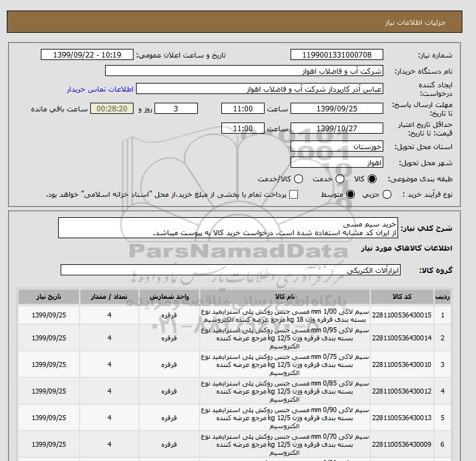Screen dimensions: 476x461
Task: Click the need date 1399/09/25 in row 6
Action: pyautogui.click(x=49, y=444)
